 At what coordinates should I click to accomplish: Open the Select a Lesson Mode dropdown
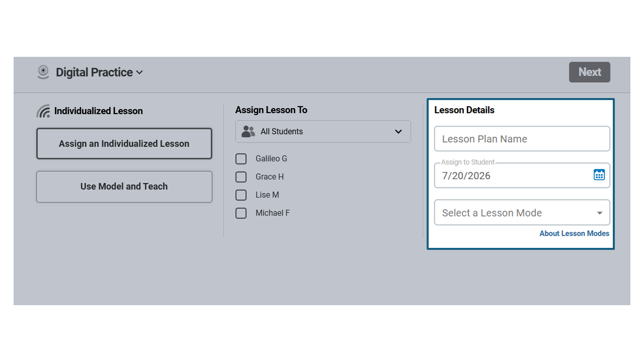[x=522, y=213]
